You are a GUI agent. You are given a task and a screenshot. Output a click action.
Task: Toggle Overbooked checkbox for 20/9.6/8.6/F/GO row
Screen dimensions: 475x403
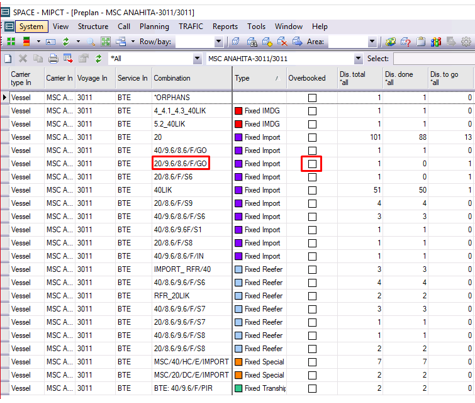coord(312,164)
